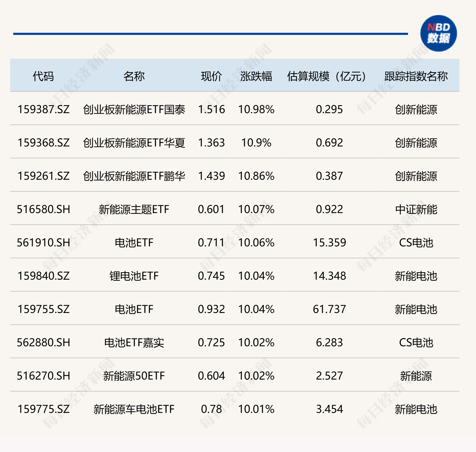Select the 名称 column header
Image resolution: width=476 pixels, height=452 pixels.
pyautogui.click(x=134, y=76)
